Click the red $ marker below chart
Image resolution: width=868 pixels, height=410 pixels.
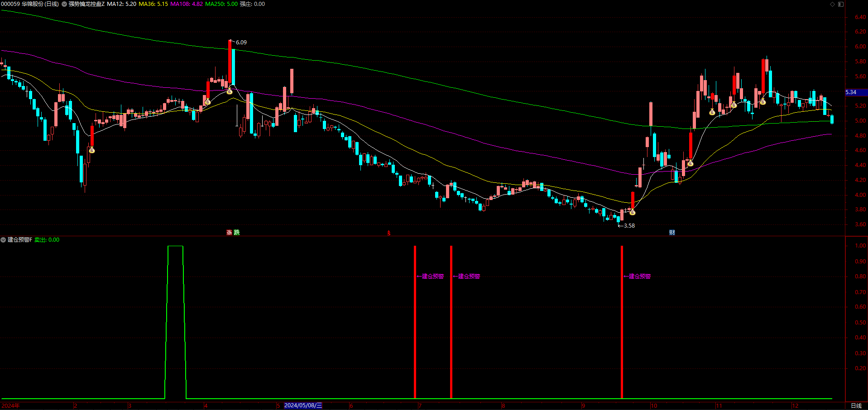point(389,233)
